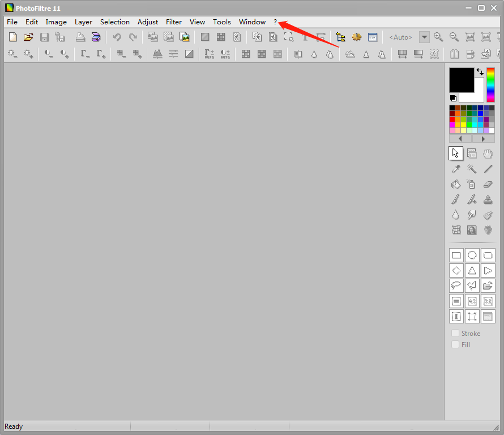Expand the Auto zoom level dropdown
The width and height of the screenshot is (504, 435).
tap(424, 37)
